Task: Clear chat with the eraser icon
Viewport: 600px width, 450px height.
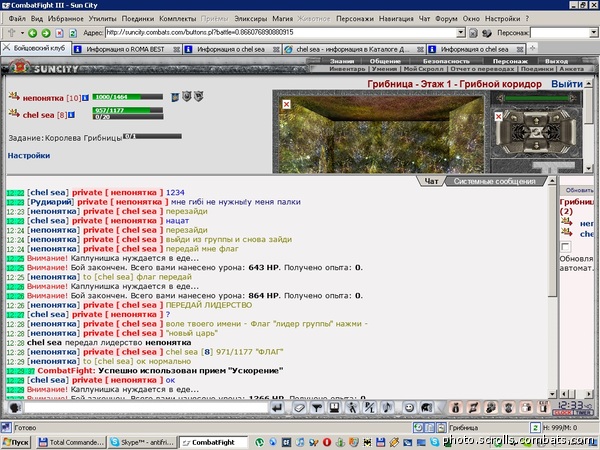Action: point(299,408)
